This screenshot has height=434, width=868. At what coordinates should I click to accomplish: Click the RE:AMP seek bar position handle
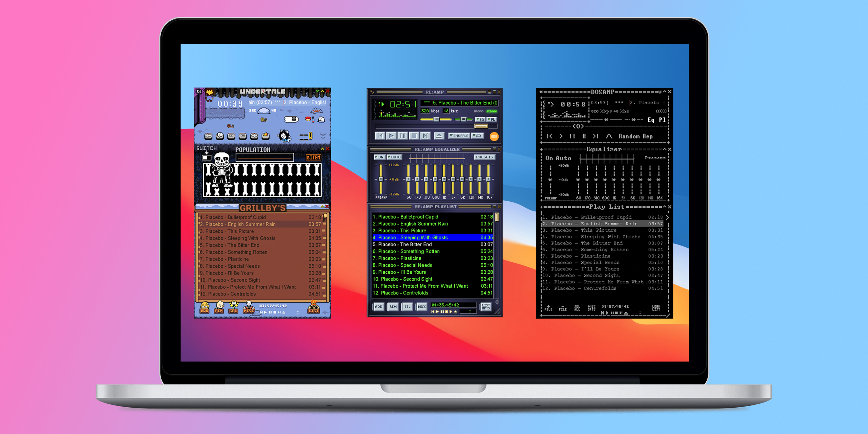click(481, 126)
